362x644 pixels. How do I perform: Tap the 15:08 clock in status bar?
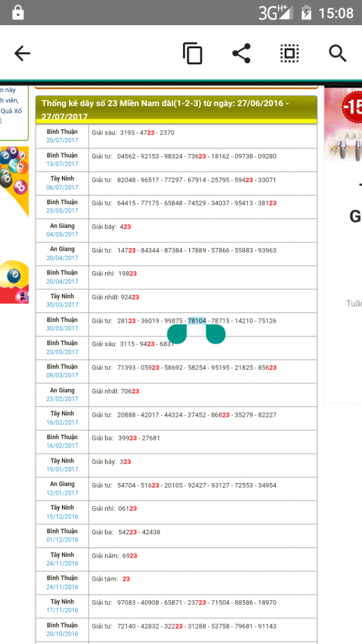336,13
